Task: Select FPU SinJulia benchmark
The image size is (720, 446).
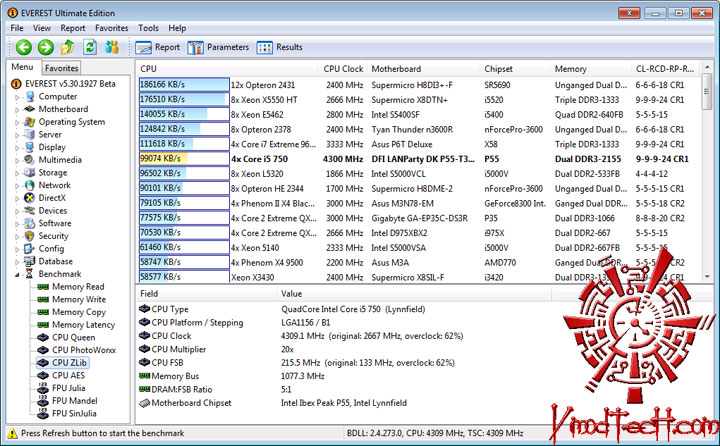Action: pos(74,413)
